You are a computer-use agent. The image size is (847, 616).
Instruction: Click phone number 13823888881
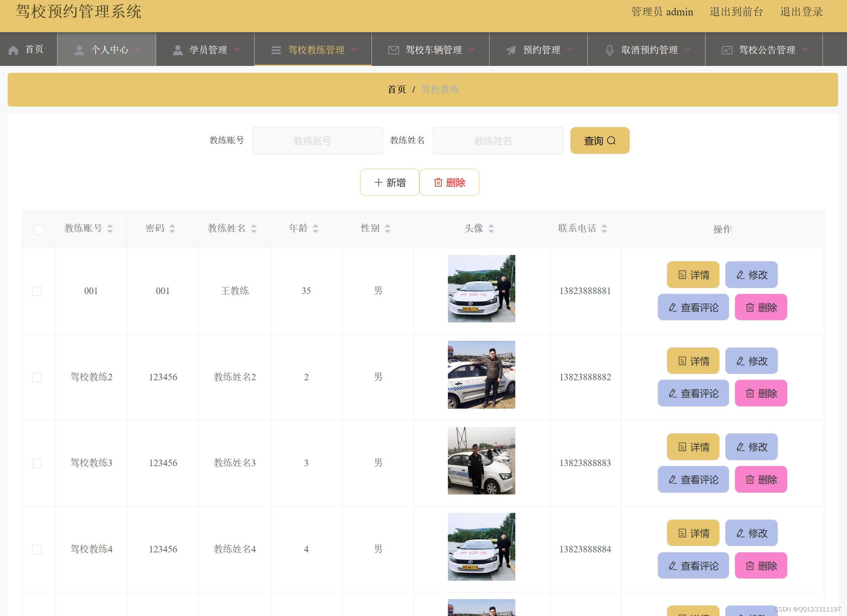click(x=585, y=291)
